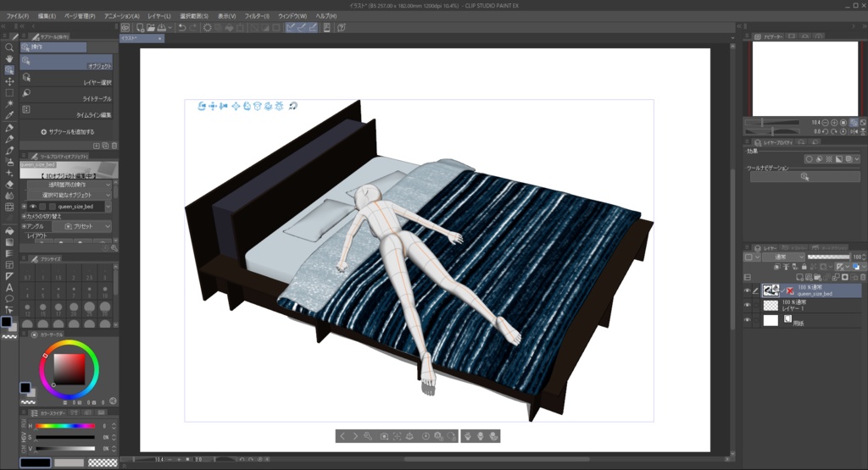The image size is (868, 470).
Task: Select the ライトテーブル sub tool
Action: (66, 95)
